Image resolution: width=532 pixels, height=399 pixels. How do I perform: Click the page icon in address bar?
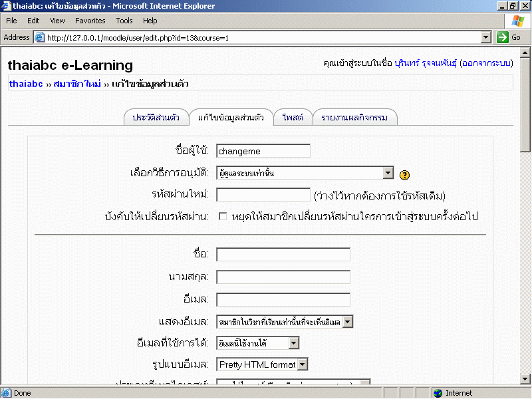click(x=39, y=38)
